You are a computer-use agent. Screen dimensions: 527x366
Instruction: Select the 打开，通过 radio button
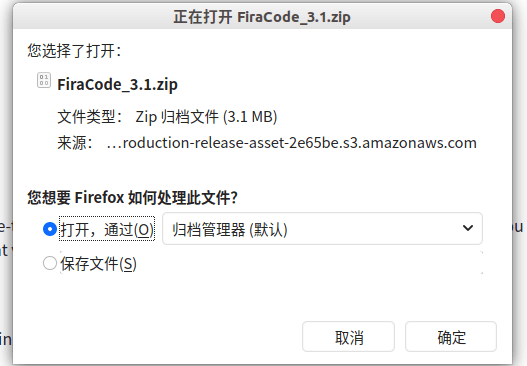pos(50,229)
